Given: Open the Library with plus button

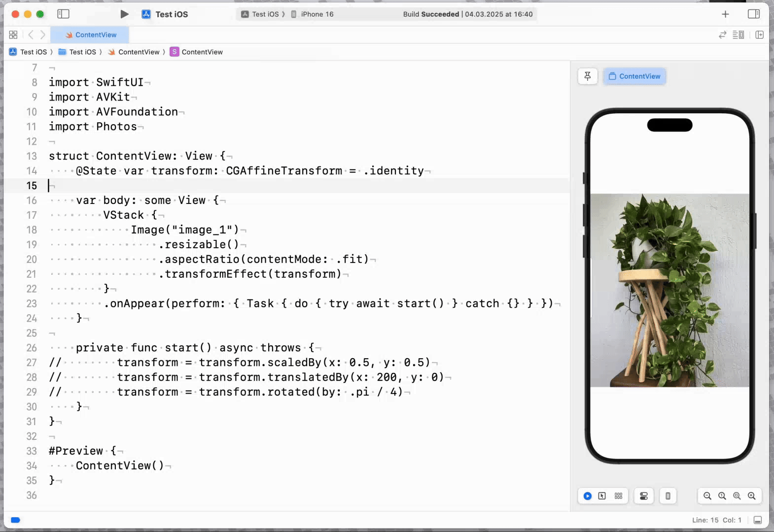Looking at the screenshot, I should coord(725,14).
